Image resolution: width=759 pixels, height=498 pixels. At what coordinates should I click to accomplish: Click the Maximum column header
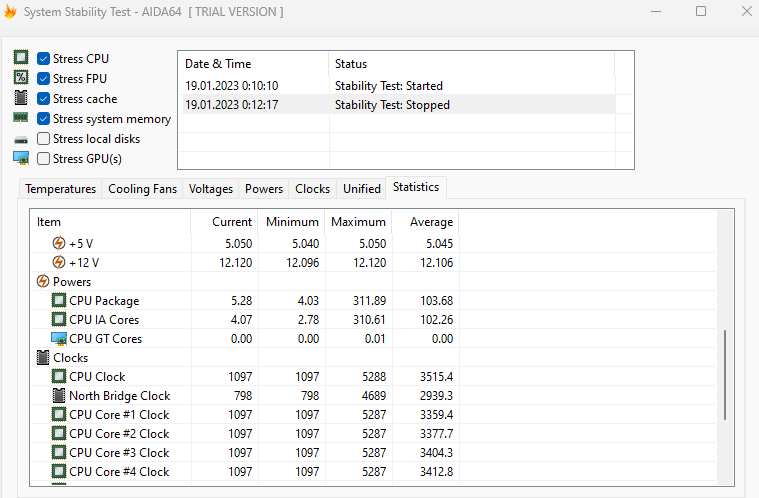tap(358, 222)
